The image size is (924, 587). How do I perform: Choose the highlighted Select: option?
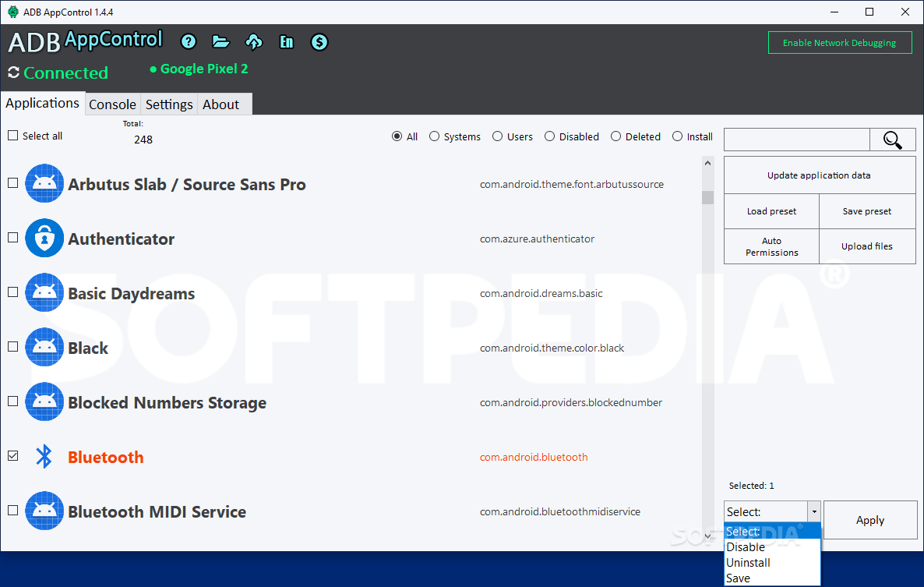(x=772, y=531)
